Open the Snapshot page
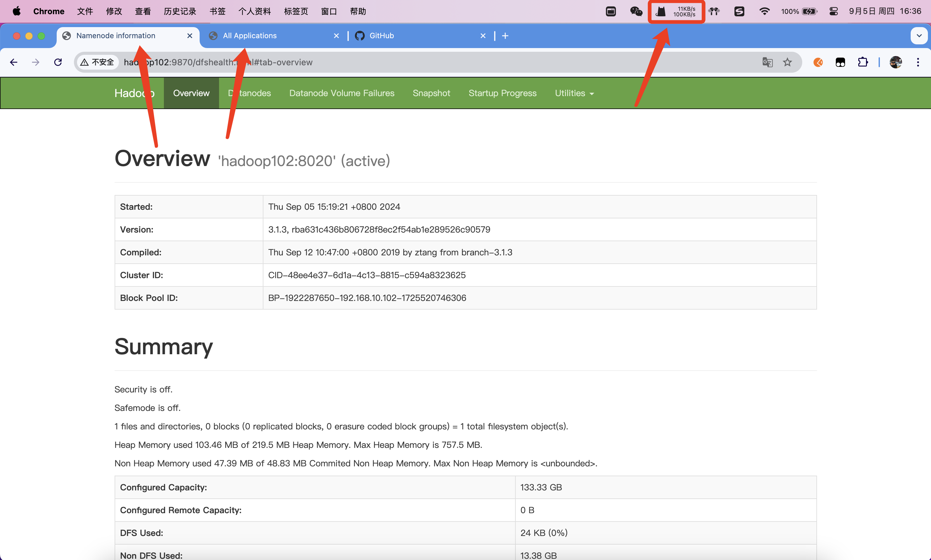The image size is (931, 560). click(x=431, y=93)
